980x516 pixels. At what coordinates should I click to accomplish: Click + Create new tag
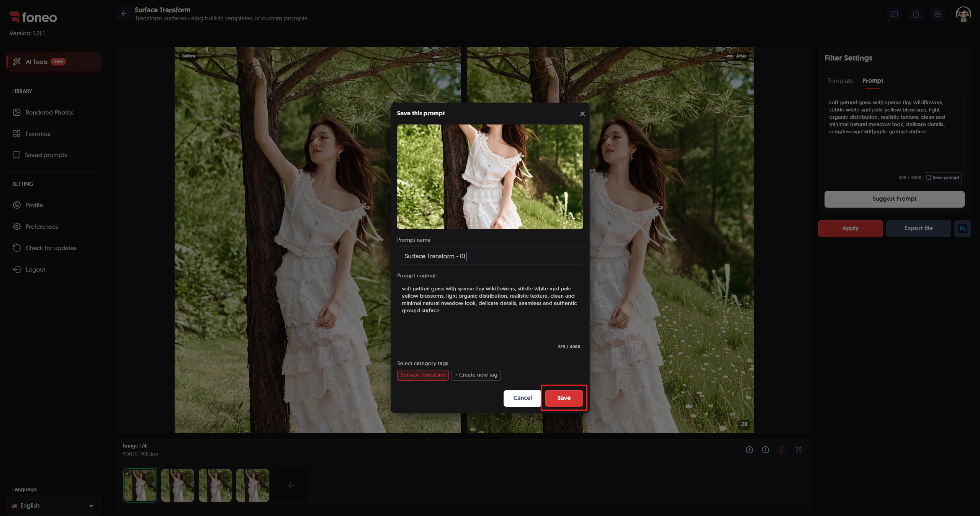pos(476,375)
